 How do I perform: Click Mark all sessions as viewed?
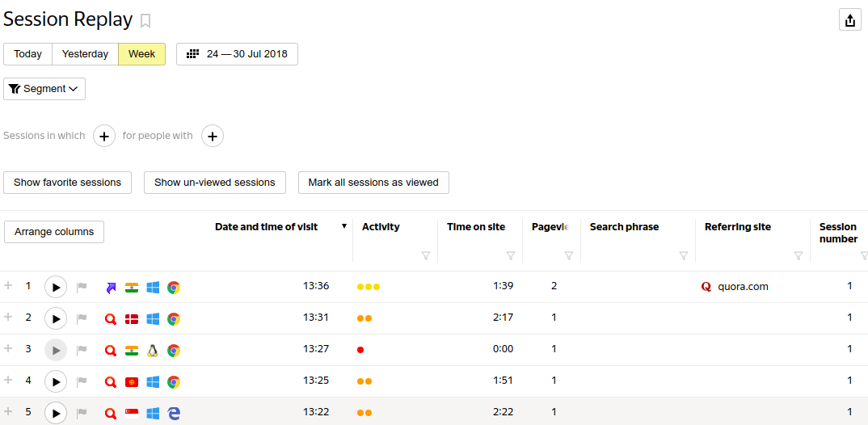(x=373, y=183)
